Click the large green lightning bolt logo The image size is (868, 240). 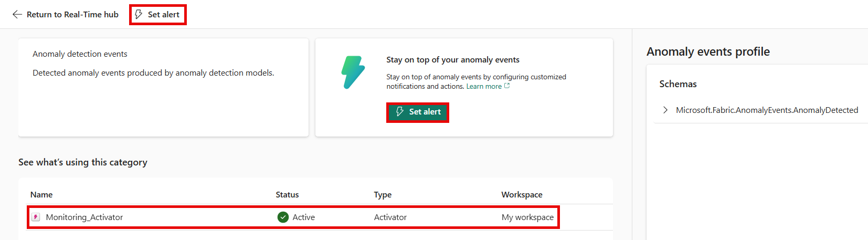353,72
